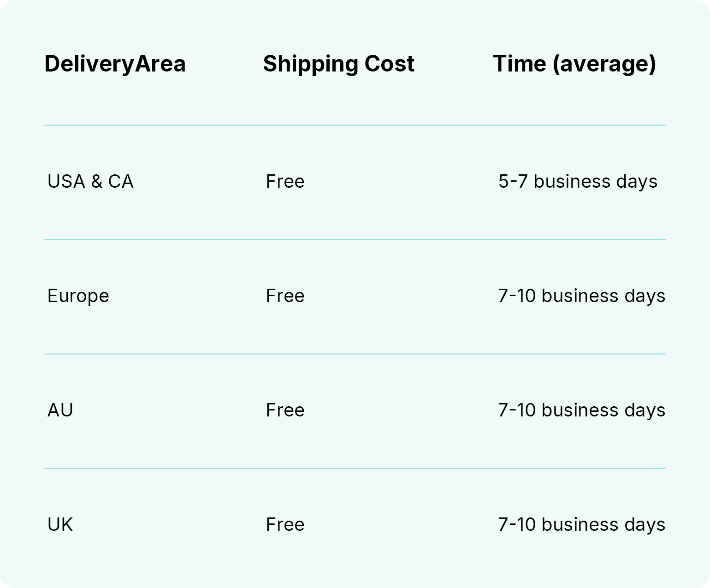Click the Free shipping cost for AU
The image size is (710, 588).
click(285, 410)
